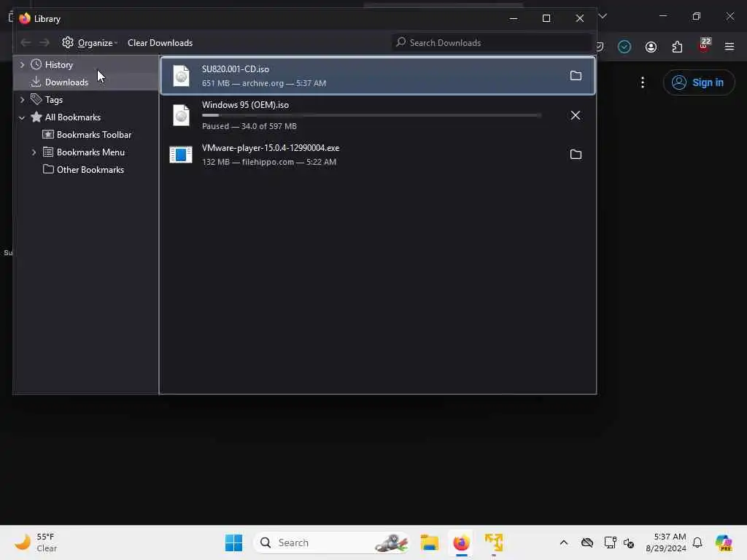Screen dimensions: 747x560
Task: Go forward in the Library window
Action: click(44, 43)
